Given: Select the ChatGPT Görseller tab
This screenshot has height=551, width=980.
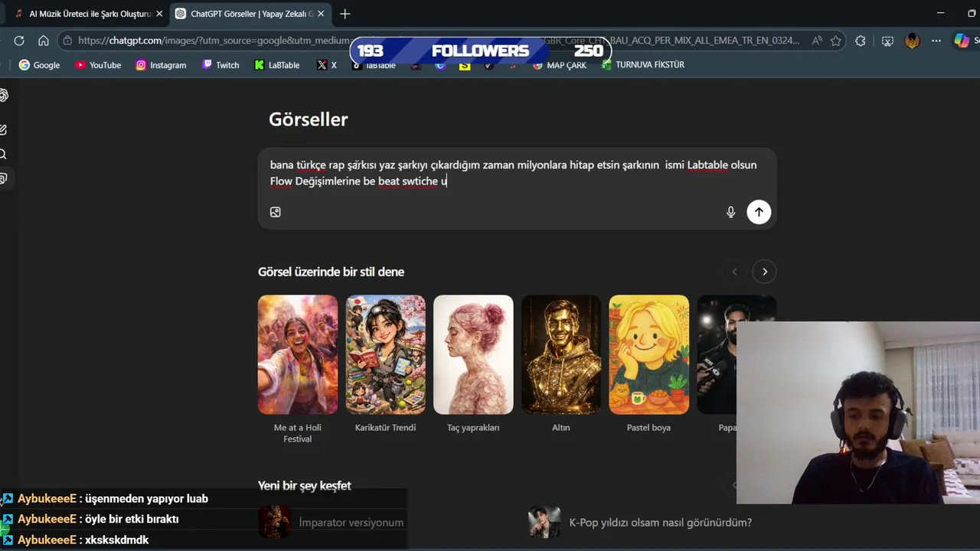Looking at the screenshot, I should pos(251,14).
